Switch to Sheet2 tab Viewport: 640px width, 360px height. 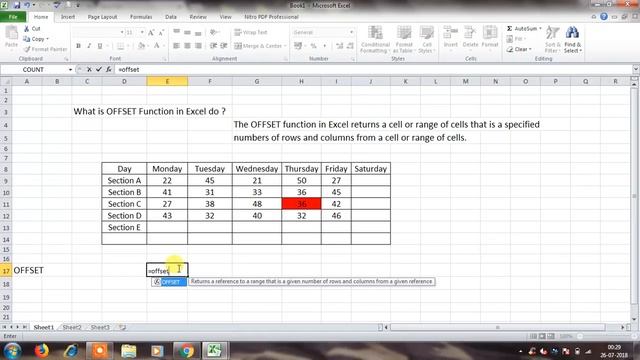click(x=72, y=327)
